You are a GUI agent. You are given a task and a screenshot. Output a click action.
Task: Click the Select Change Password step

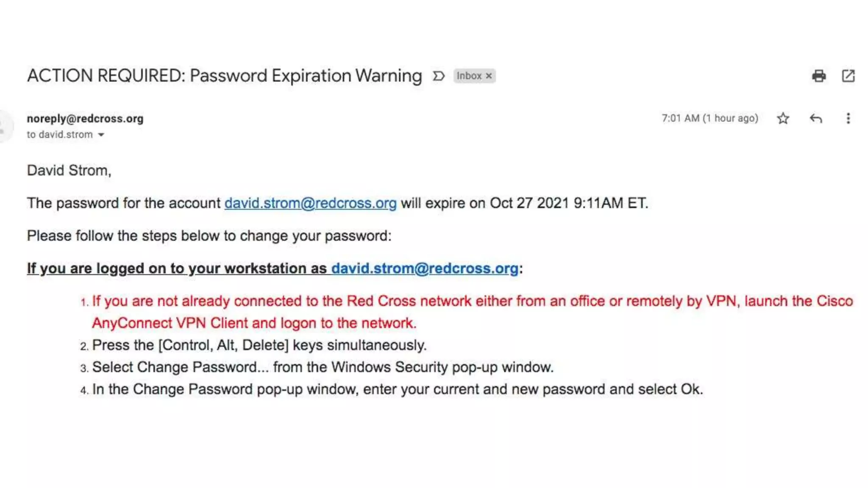coord(323,367)
